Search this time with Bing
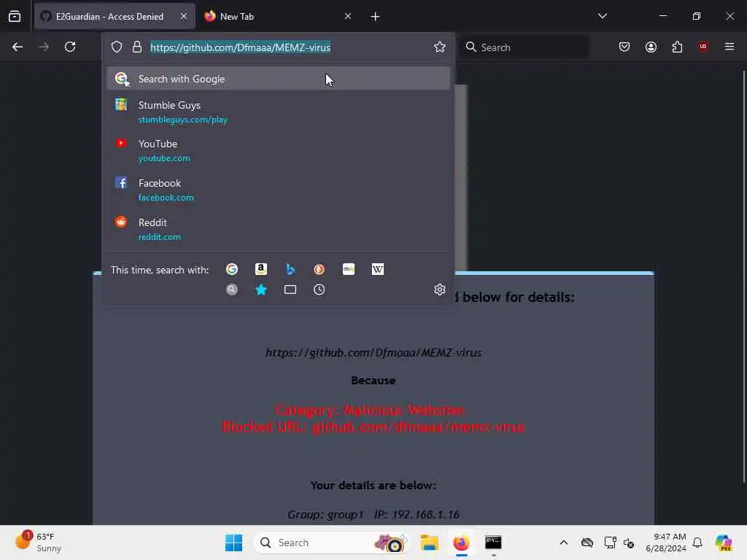This screenshot has height=560, width=747. click(x=290, y=270)
